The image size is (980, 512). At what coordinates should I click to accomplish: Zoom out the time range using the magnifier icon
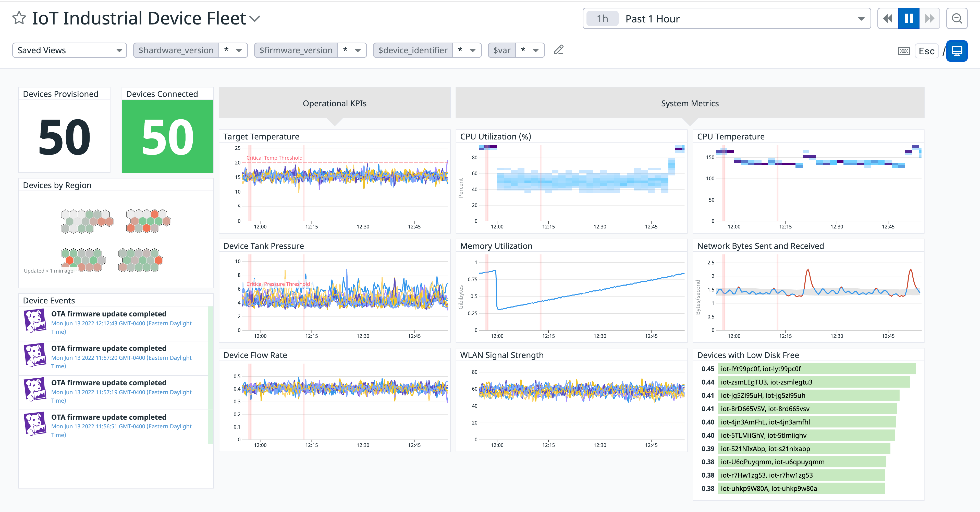tap(957, 18)
